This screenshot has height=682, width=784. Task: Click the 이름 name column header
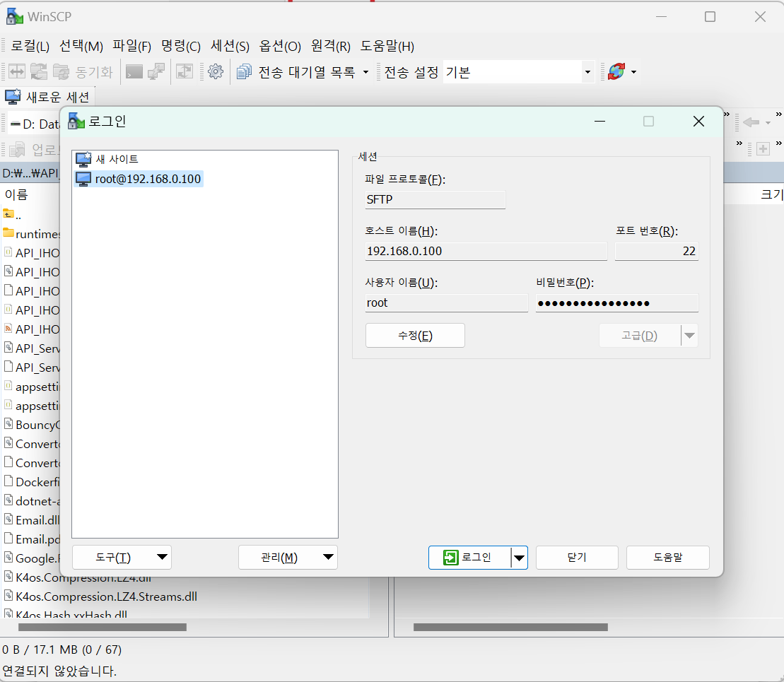(x=16, y=194)
